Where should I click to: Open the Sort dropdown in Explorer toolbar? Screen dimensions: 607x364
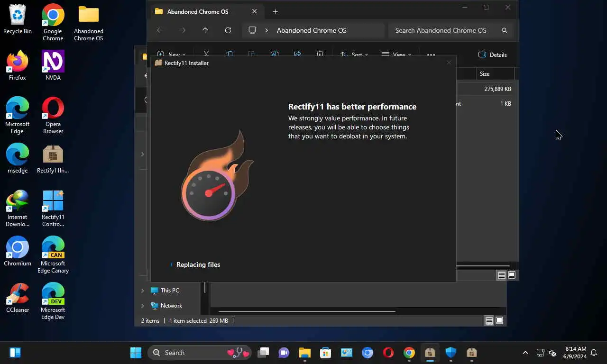click(354, 54)
